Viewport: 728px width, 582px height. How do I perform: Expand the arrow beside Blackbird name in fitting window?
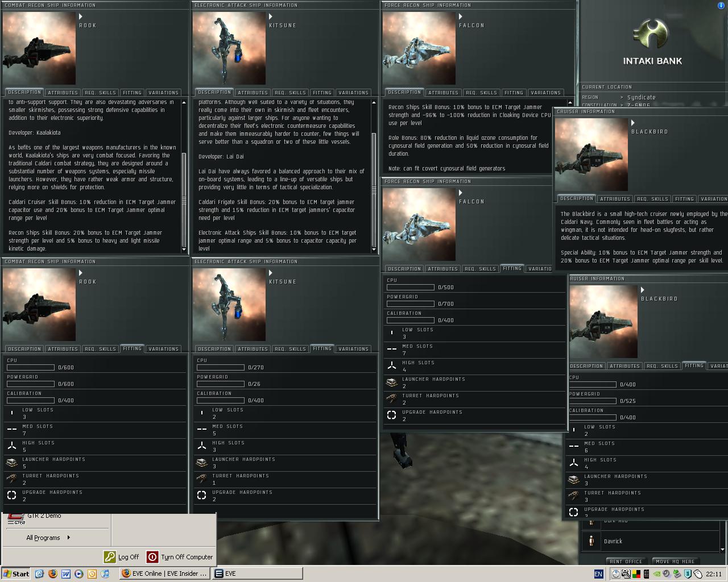point(643,290)
